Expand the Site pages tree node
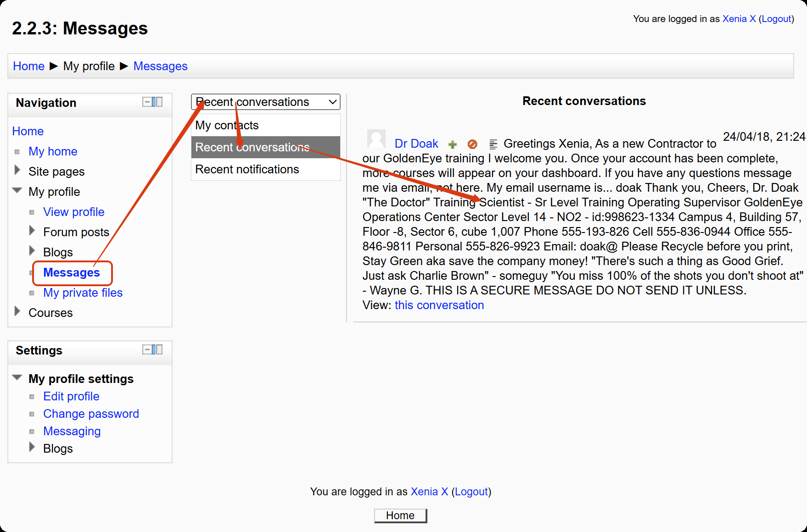 17,171
